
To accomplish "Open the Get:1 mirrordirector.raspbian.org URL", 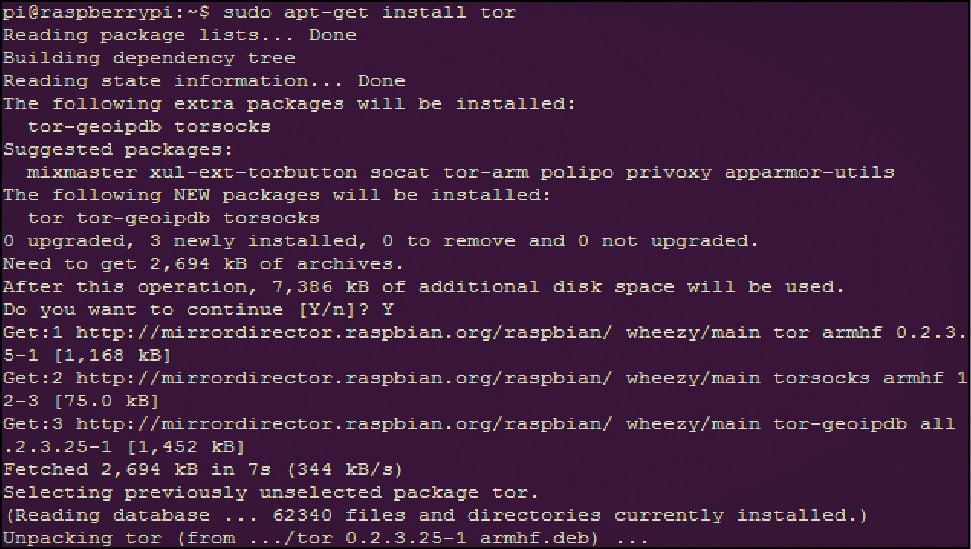I will tap(345, 332).
